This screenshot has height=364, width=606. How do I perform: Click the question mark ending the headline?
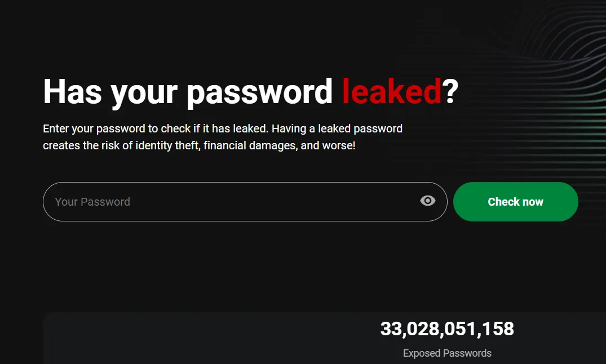point(450,92)
